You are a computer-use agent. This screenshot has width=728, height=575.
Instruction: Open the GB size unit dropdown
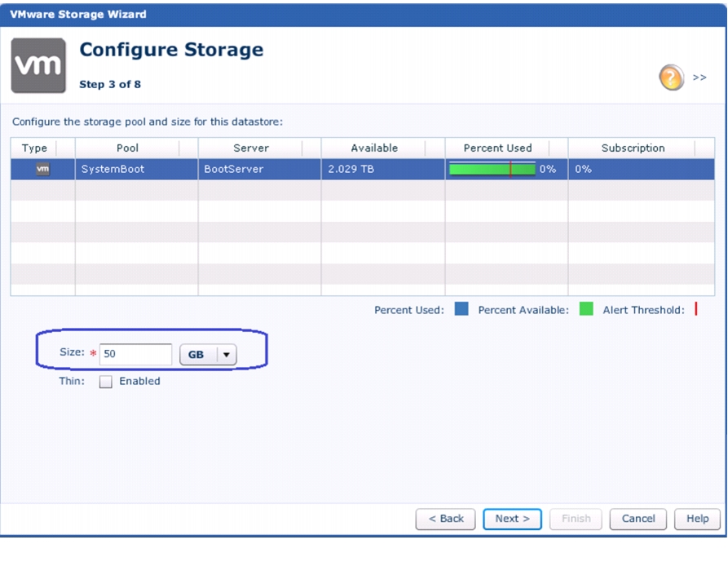[208, 355]
